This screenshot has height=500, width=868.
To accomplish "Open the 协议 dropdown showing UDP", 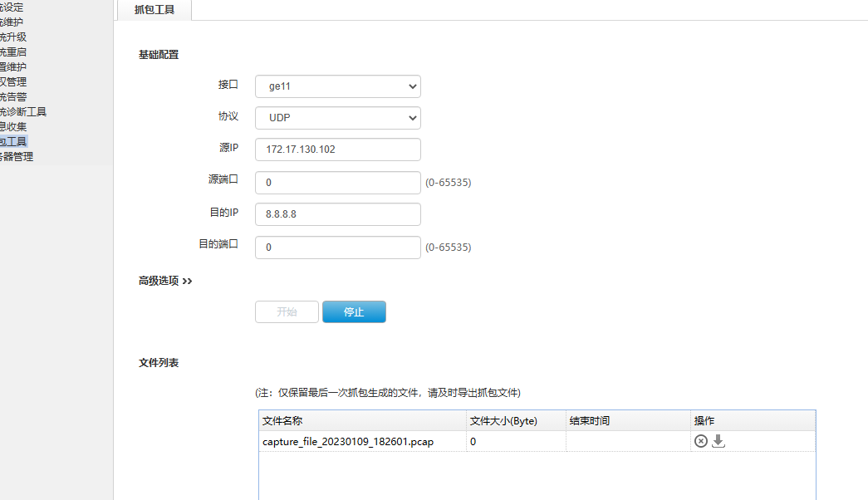I will [x=338, y=118].
